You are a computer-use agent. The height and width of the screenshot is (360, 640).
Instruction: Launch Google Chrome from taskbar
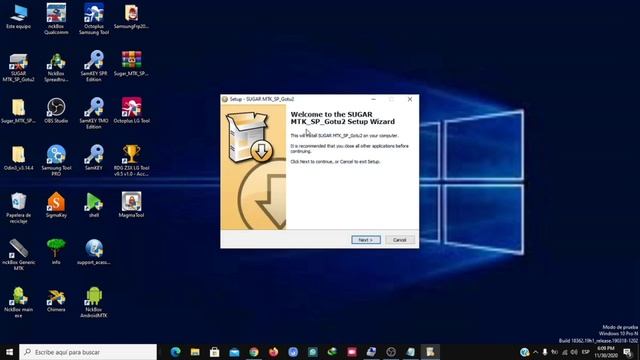click(x=254, y=352)
